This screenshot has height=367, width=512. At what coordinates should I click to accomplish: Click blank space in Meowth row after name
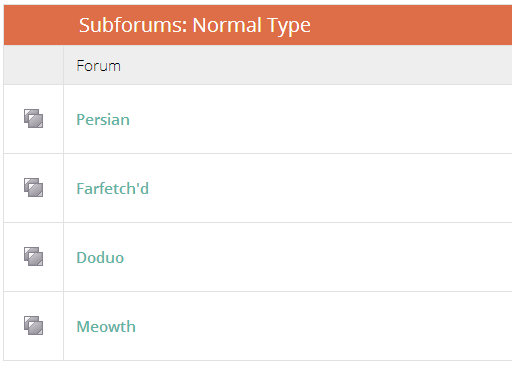coord(323,326)
